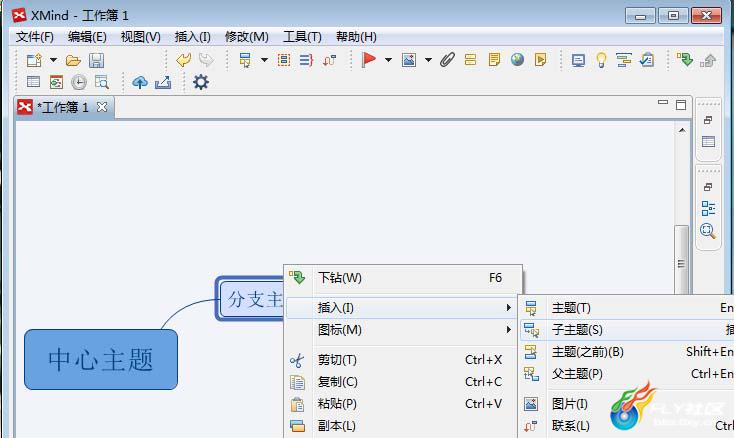Expand the 插入(I) context submenu

click(x=400, y=308)
